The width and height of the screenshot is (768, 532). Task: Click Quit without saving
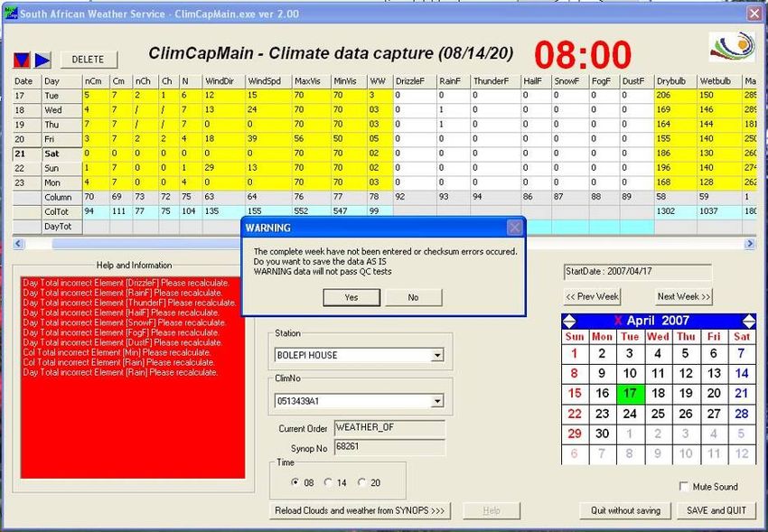626,510
